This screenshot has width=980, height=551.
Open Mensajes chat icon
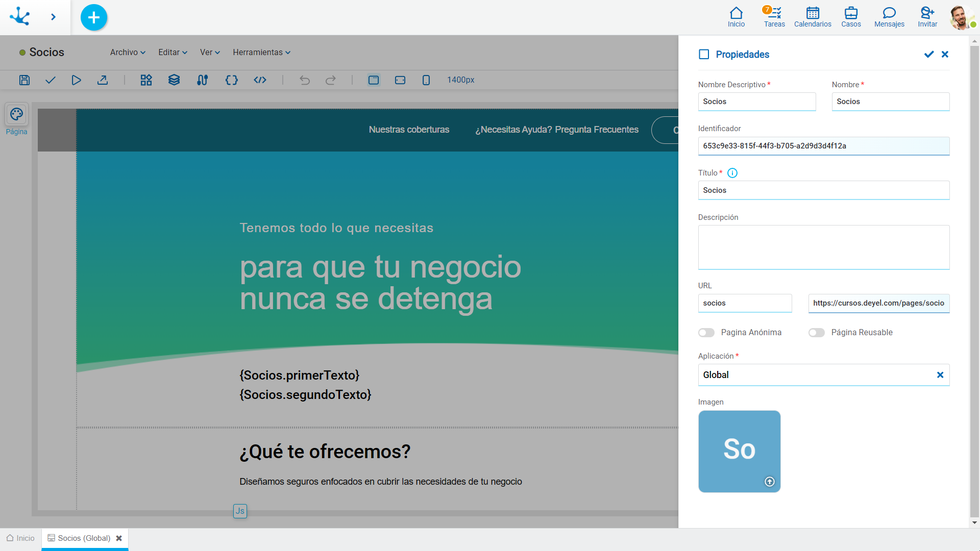889,17
